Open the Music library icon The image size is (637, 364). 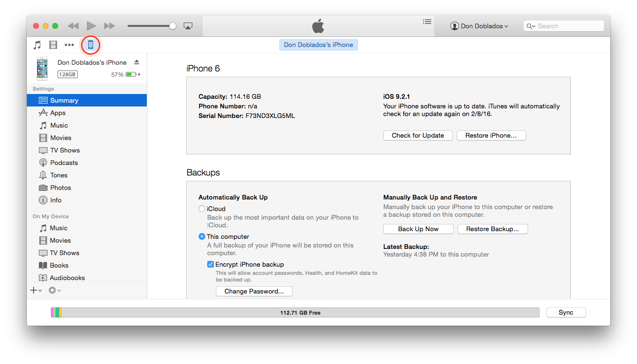tap(37, 45)
